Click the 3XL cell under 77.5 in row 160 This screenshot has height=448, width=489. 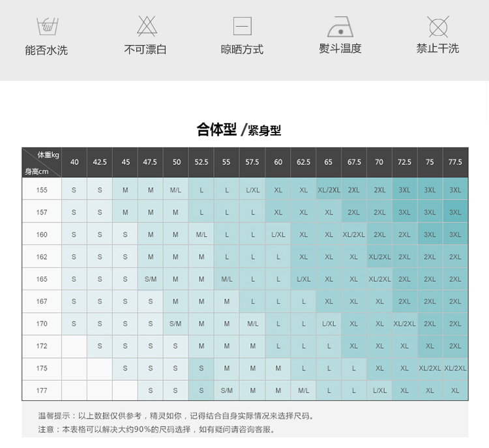point(455,235)
